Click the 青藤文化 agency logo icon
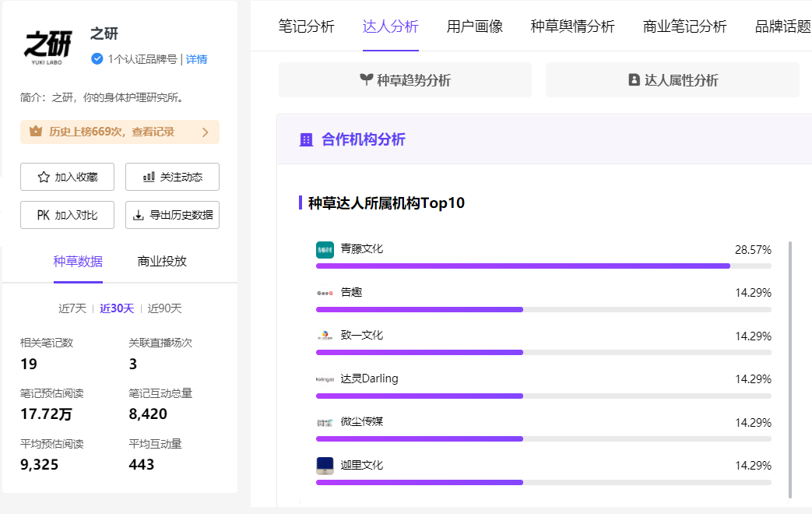This screenshot has width=812, height=514. click(325, 250)
